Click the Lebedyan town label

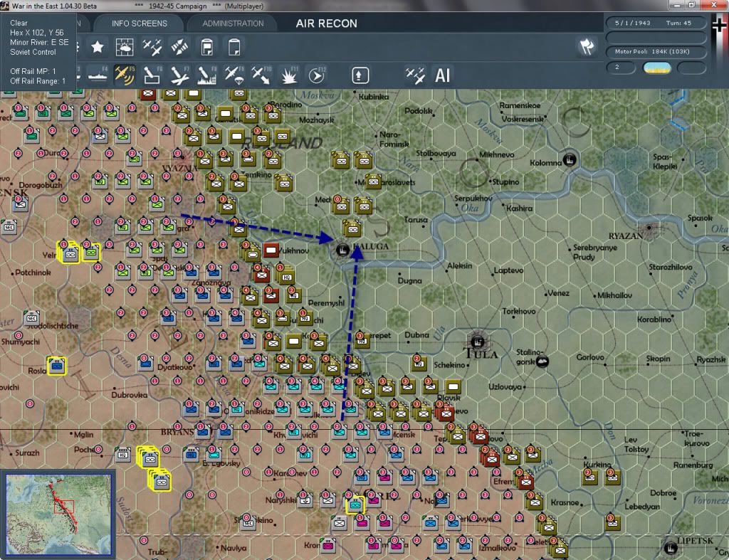642,506
